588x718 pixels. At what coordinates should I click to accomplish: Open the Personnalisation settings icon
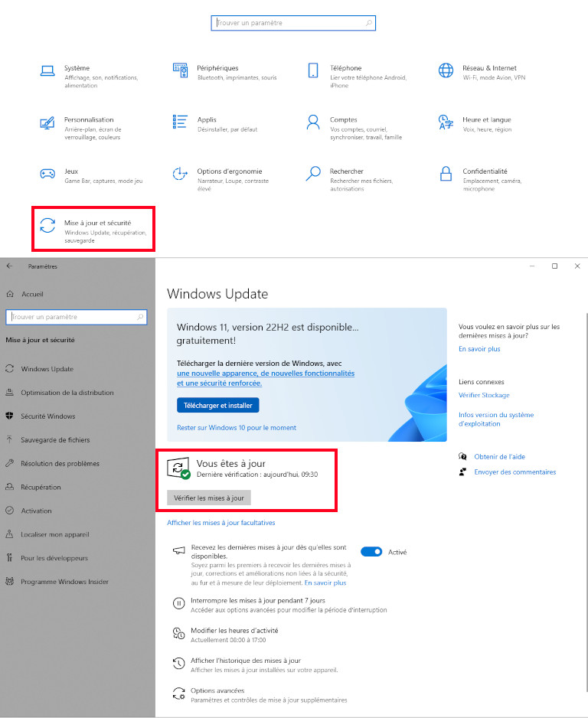(x=47, y=122)
